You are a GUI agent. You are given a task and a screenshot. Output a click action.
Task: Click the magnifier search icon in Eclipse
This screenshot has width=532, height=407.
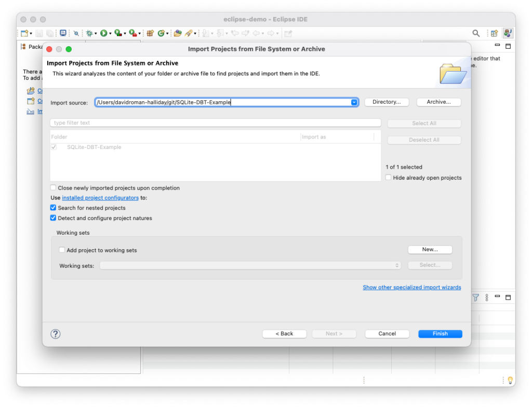(476, 33)
